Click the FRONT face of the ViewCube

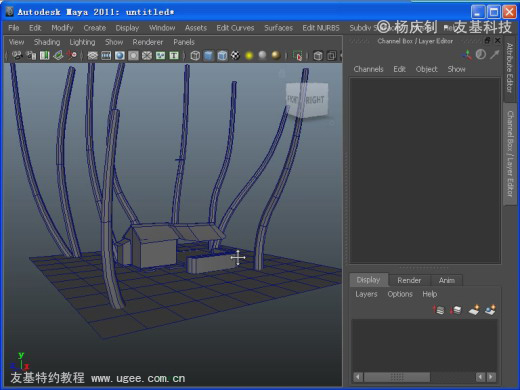pos(293,99)
